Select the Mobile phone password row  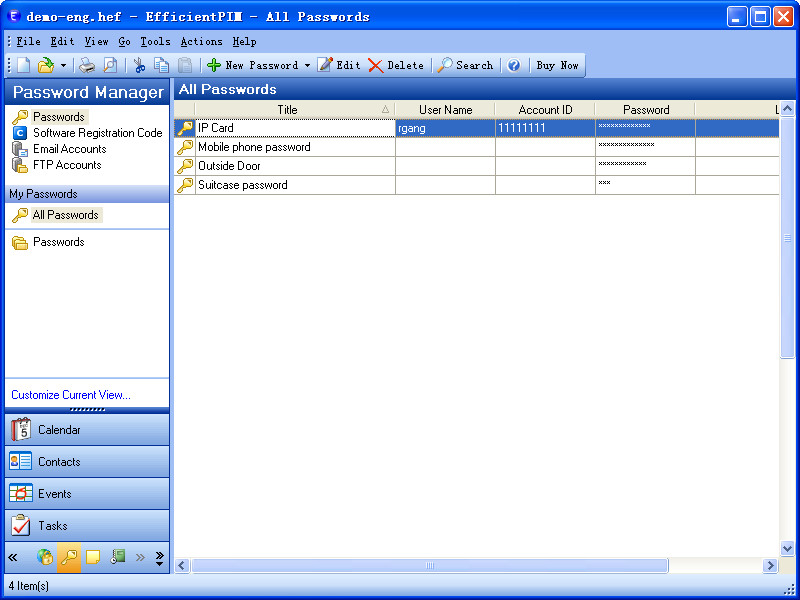pos(477,147)
